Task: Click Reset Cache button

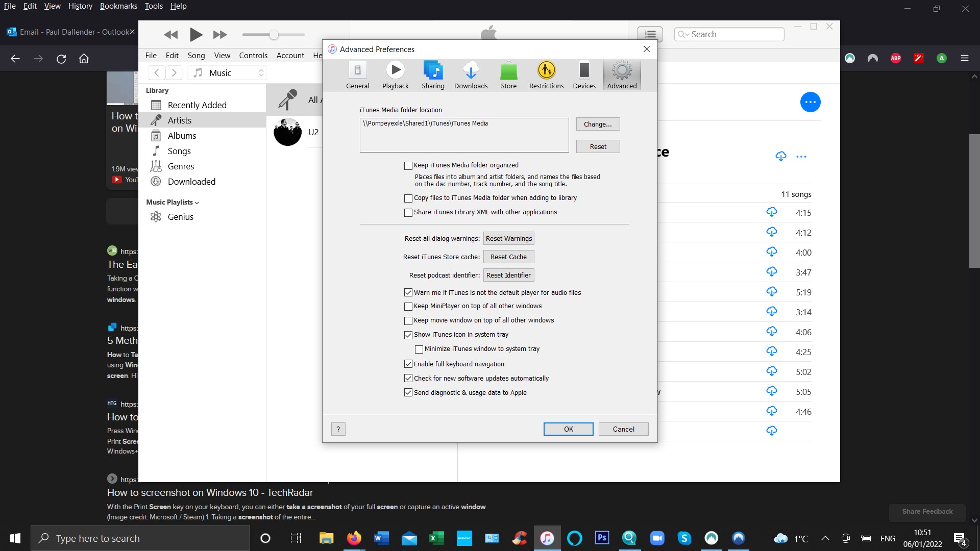Action: click(x=508, y=256)
